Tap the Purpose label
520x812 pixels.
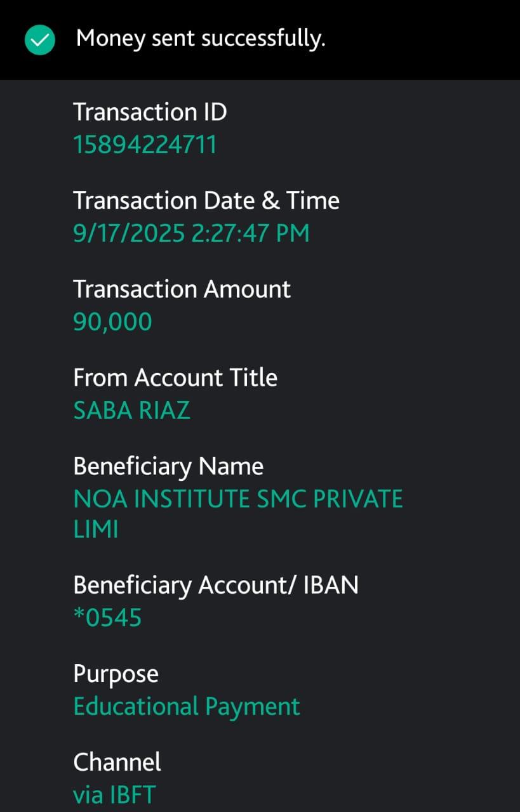click(116, 674)
